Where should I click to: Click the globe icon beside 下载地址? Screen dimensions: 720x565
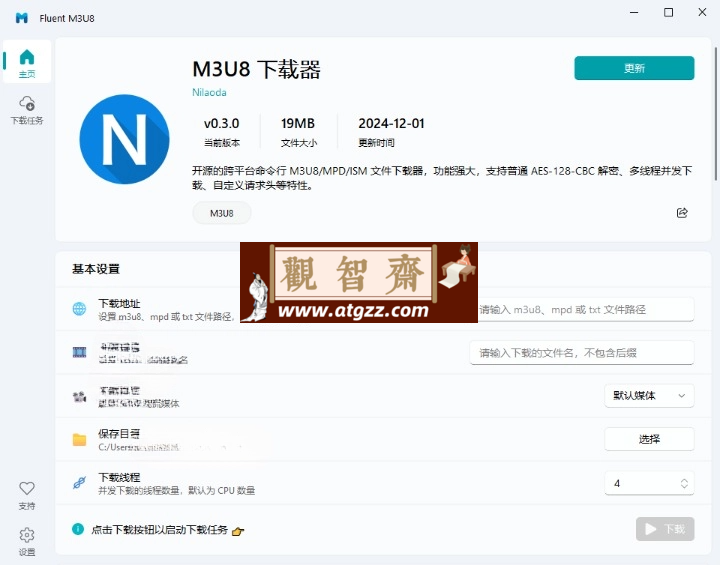pos(79,309)
